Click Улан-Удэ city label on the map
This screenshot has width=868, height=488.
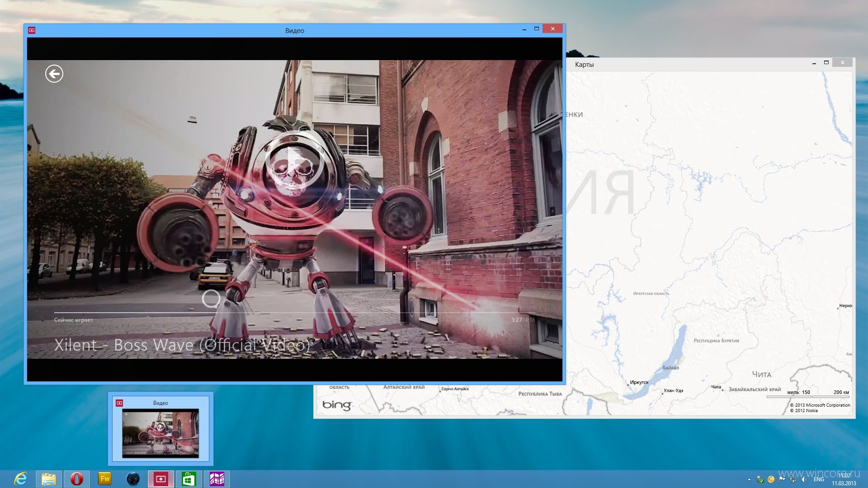tap(674, 390)
